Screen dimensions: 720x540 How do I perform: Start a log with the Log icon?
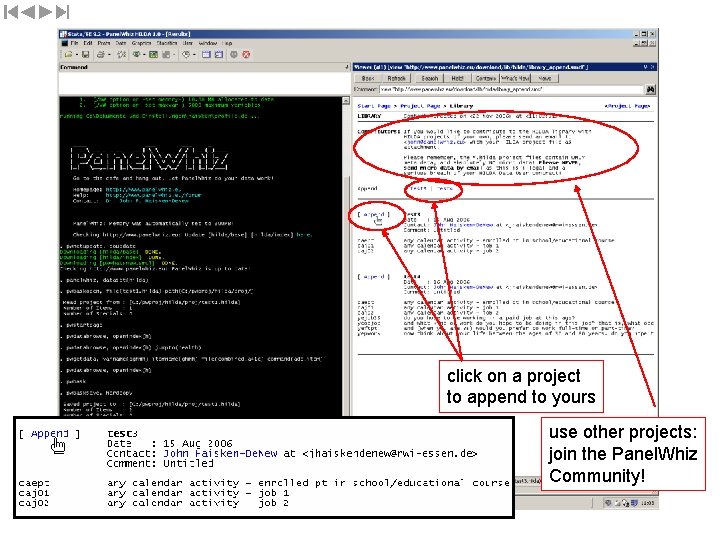(122, 54)
